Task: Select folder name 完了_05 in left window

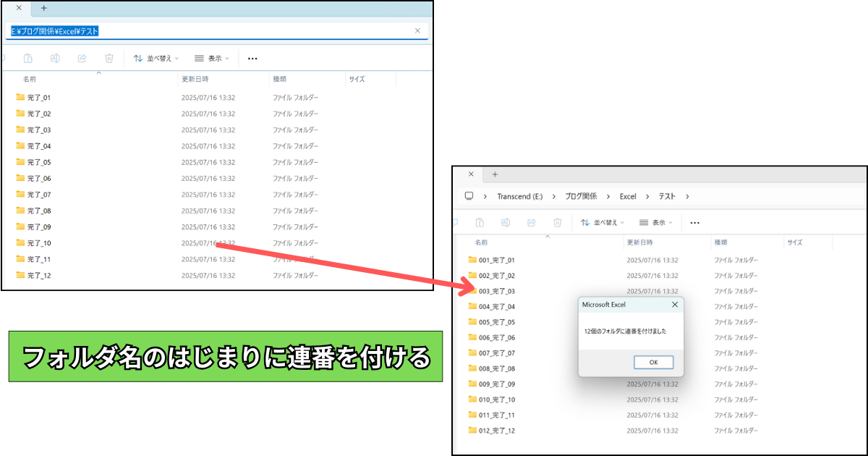Action: coord(39,162)
